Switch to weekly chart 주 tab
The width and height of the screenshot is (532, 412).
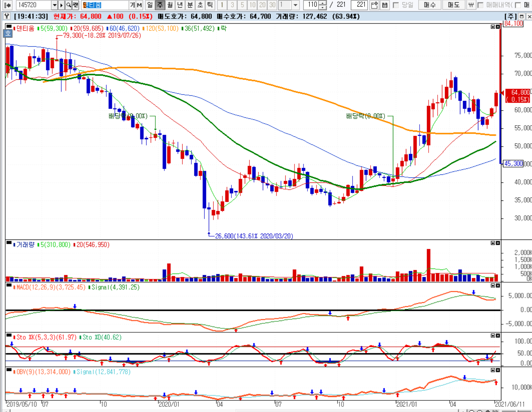click(x=160, y=5)
